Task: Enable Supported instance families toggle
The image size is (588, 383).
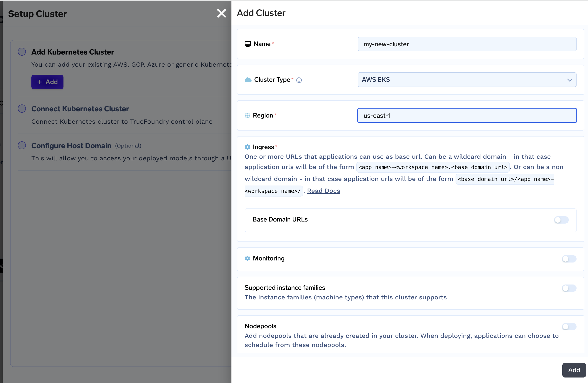Action: click(x=569, y=288)
